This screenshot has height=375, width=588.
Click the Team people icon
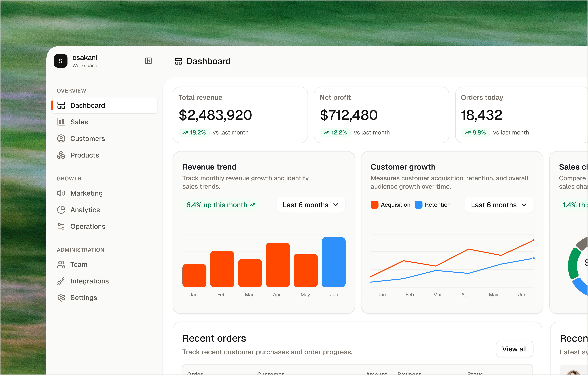pos(61,264)
